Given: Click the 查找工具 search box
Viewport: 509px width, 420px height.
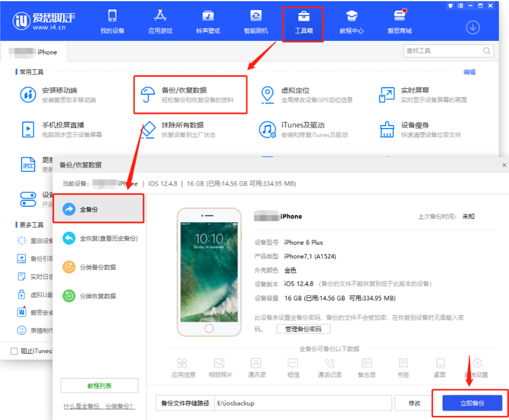Looking at the screenshot, I should 448,51.
